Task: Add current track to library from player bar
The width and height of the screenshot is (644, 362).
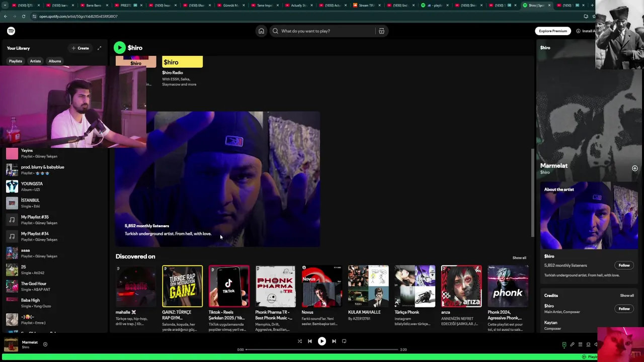Action: pyautogui.click(x=45, y=344)
